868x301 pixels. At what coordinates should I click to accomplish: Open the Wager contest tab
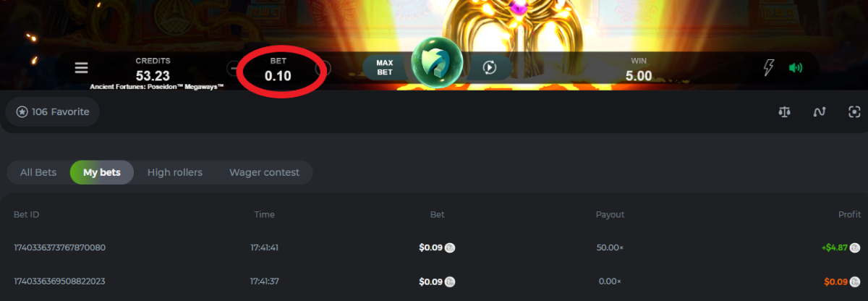pos(264,172)
